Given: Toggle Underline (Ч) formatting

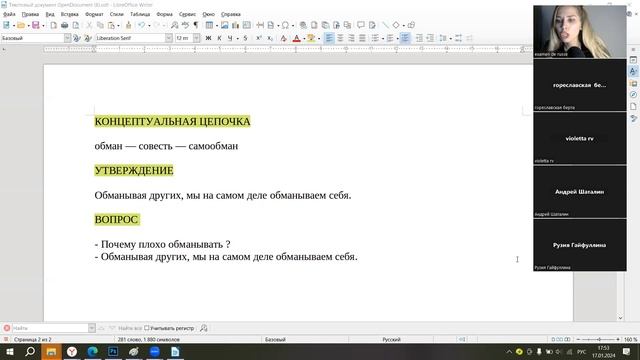Looking at the screenshot, I should [x=230, y=38].
